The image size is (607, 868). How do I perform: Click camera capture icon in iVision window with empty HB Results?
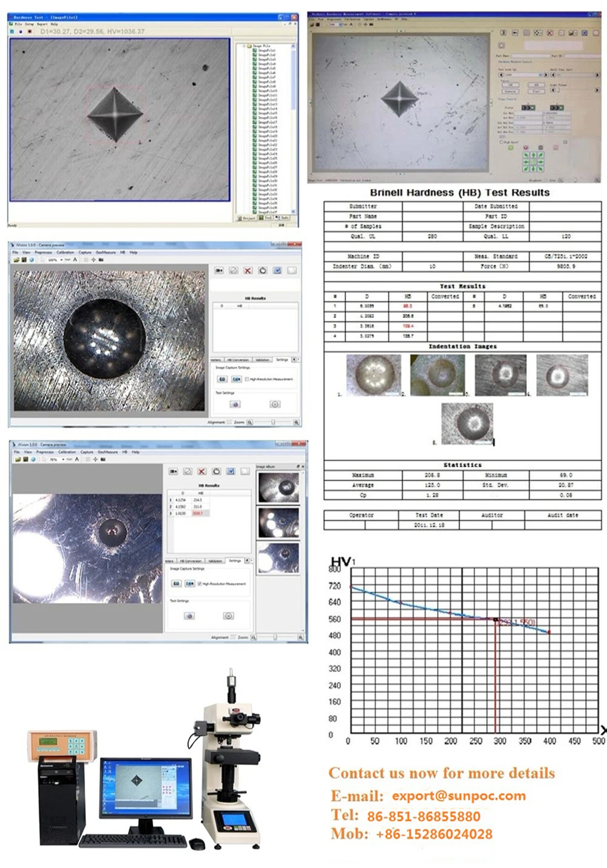pyautogui.click(x=219, y=271)
